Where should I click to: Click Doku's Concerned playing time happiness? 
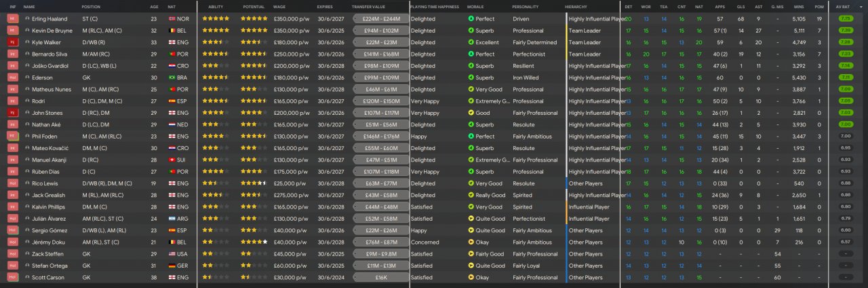[x=424, y=242]
